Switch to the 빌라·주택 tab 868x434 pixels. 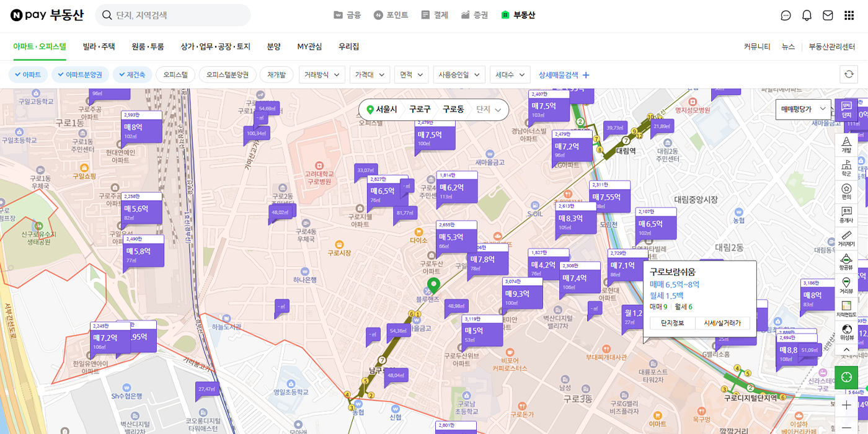click(99, 46)
